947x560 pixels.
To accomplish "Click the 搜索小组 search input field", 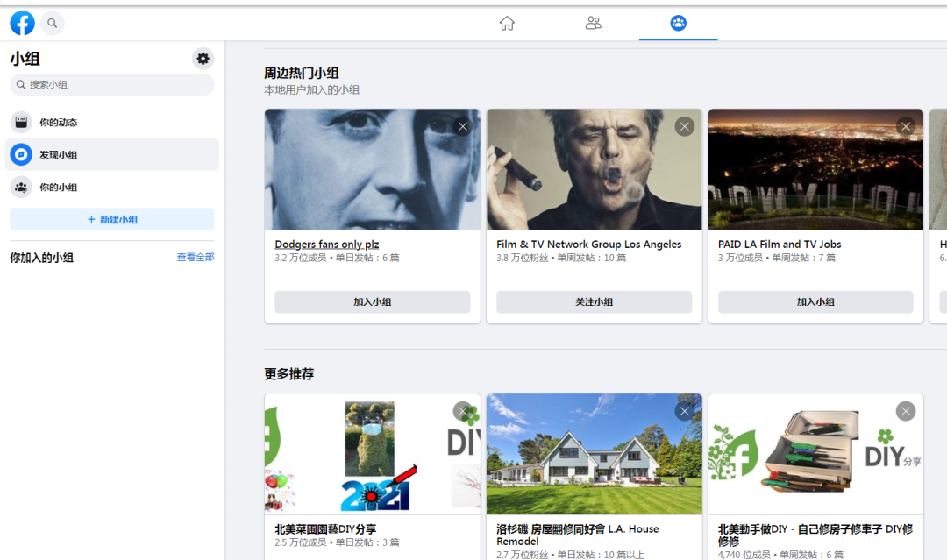I will point(111,84).
